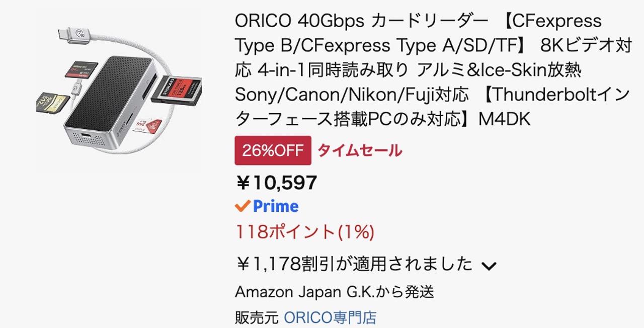
Task: Click the SanDisk card atop product image
Action: click(x=80, y=68)
